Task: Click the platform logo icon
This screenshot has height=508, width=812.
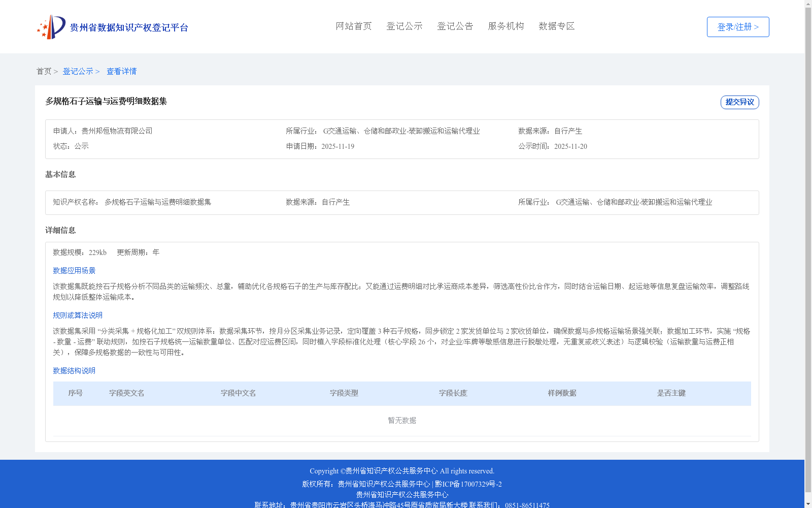Action: [51, 27]
